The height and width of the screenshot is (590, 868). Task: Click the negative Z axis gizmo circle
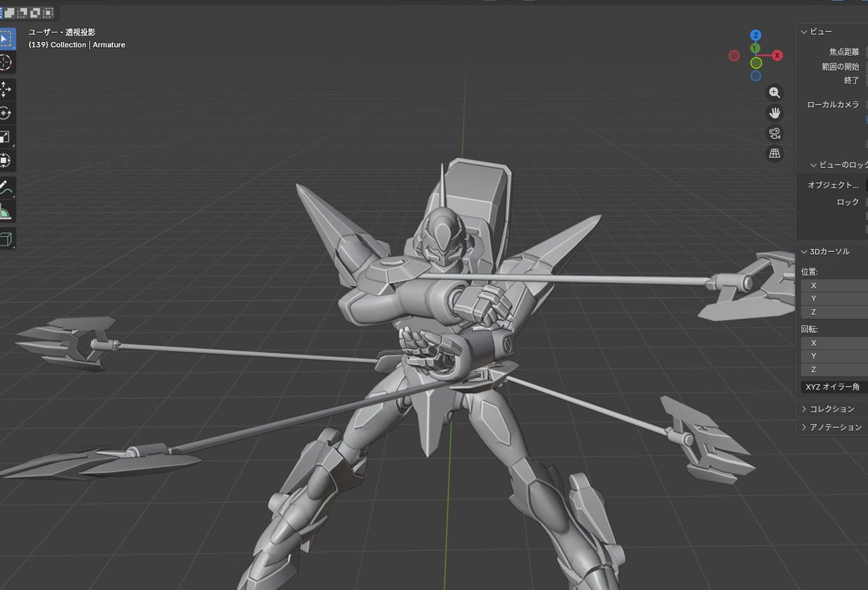pyautogui.click(x=755, y=76)
